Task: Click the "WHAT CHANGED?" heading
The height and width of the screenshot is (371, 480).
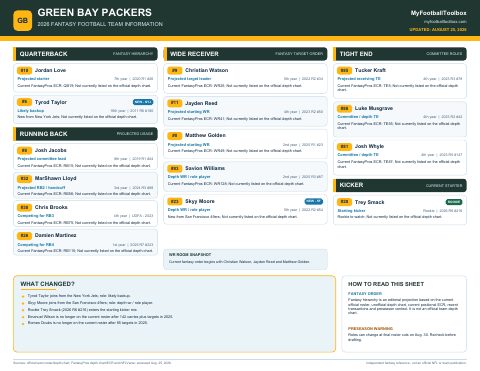Action: 47,284
